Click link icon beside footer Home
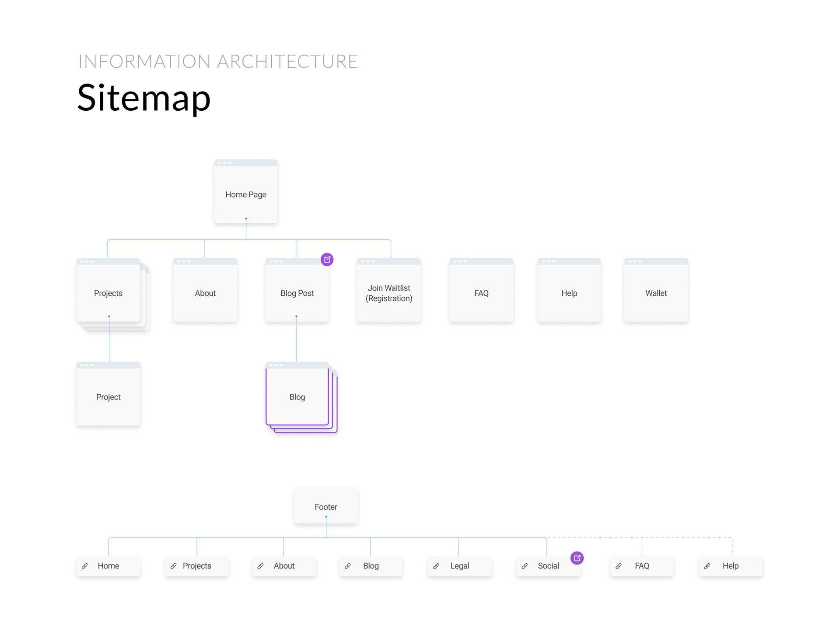Viewport: 840px width, 642px height. pyautogui.click(x=85, y=566)
